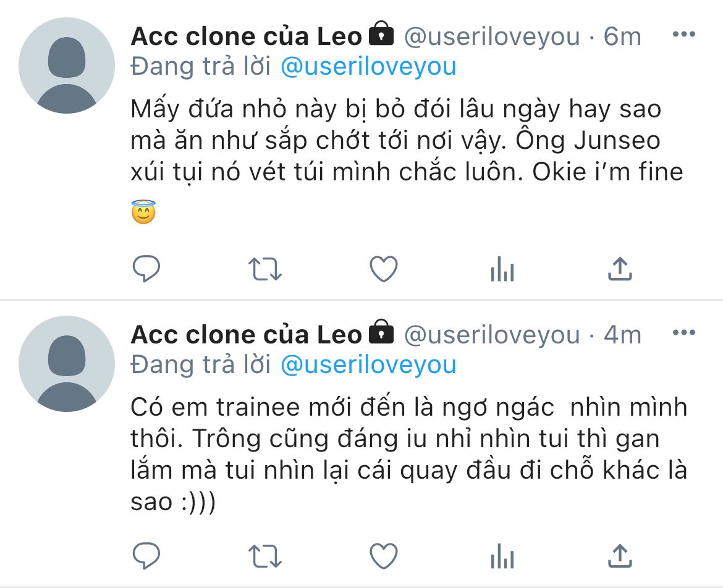Open the 6m timestamp of first tweet
The width and height of the screenshot is (723, 588).
[x=622, y=37]
